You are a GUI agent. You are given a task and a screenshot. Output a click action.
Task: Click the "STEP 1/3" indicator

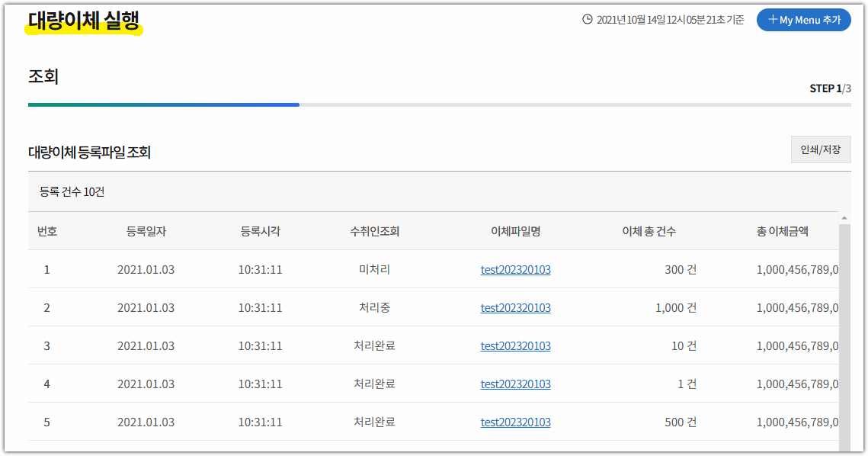[x=831, y=88]
